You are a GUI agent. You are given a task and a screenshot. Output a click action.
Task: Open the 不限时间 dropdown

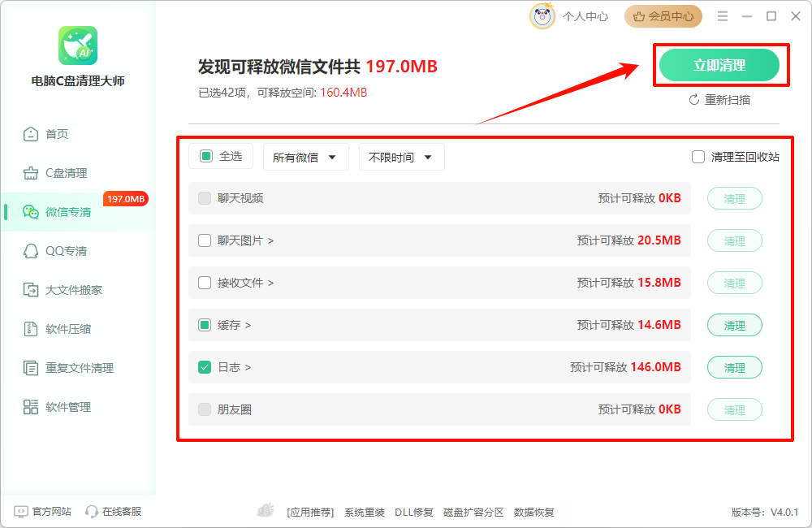(401, 158)
